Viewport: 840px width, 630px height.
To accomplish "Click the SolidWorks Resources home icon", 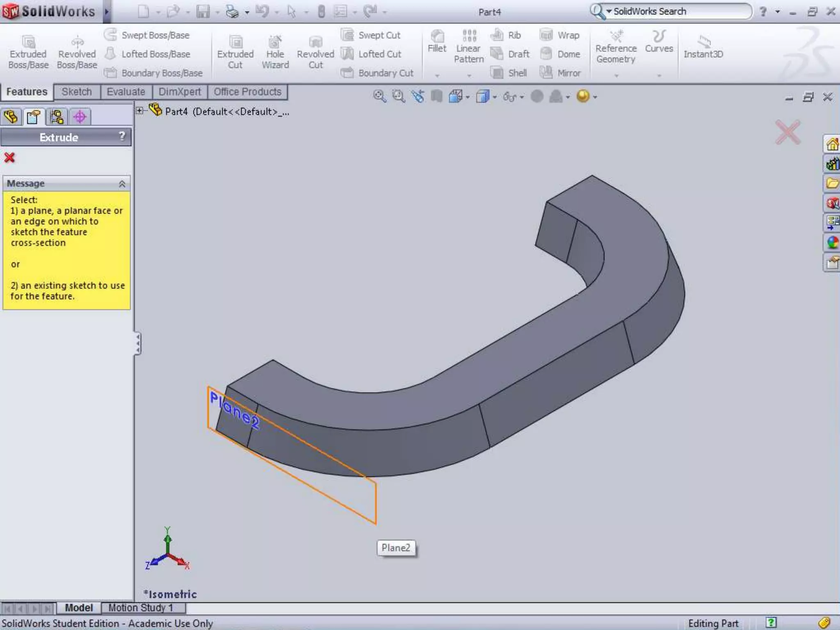I will click(832, 144).
